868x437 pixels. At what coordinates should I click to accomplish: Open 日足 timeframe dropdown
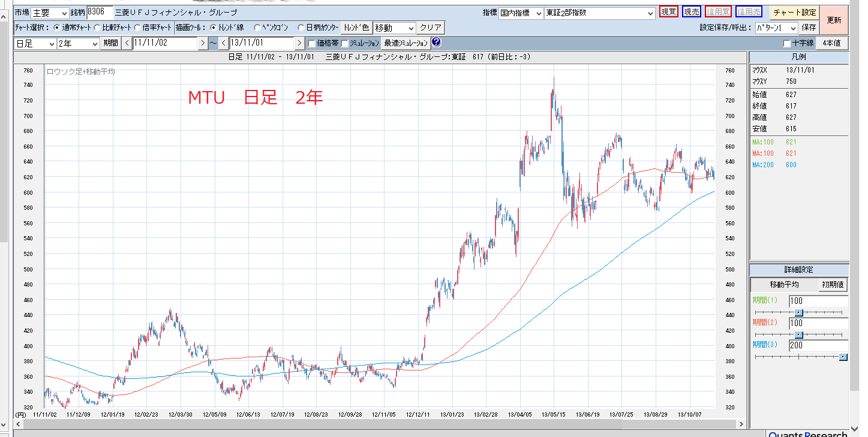click(35, 43)
